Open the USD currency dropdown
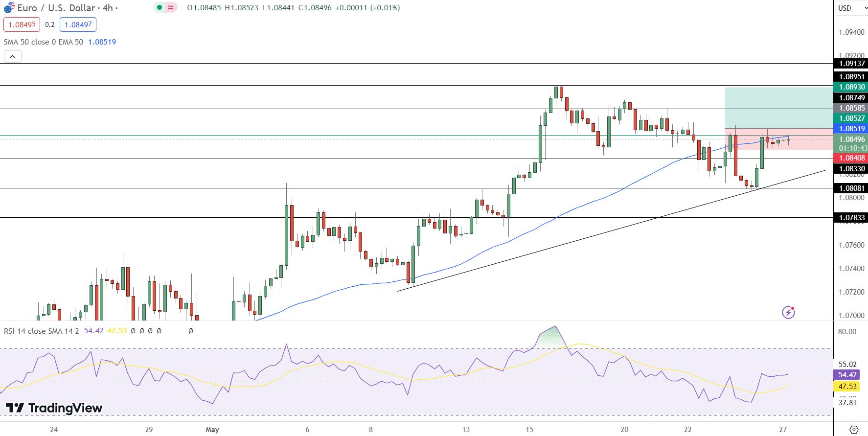The height and width of the screenshot is (436, 868). pyautogui.click(x=852, y=8)
